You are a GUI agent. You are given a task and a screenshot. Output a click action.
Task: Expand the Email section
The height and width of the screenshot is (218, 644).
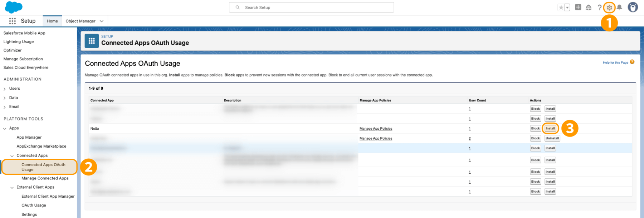coord(5,107)
